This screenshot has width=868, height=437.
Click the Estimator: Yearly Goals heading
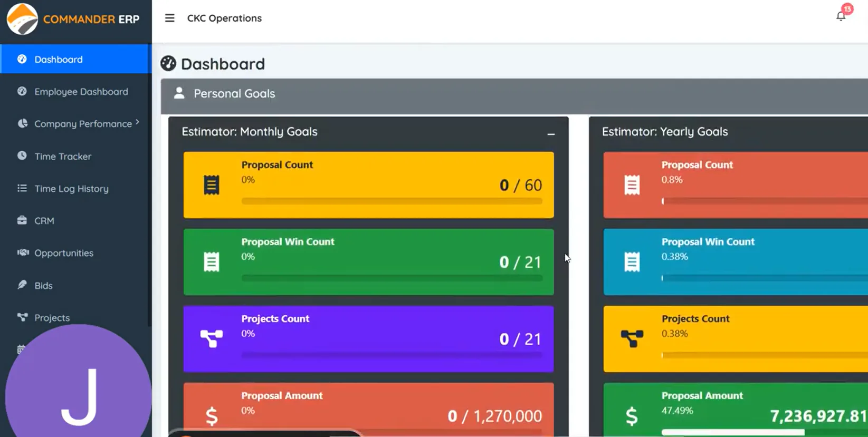pos(665,131)
